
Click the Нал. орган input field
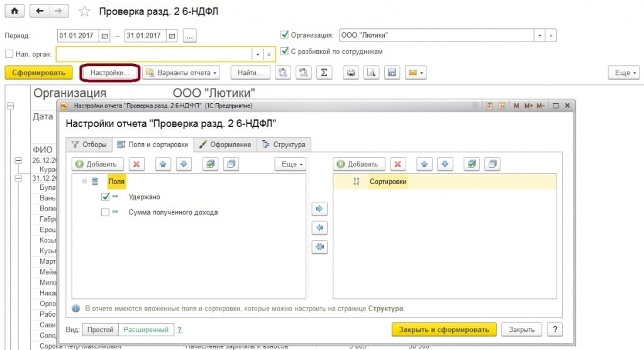pos(154,54)
